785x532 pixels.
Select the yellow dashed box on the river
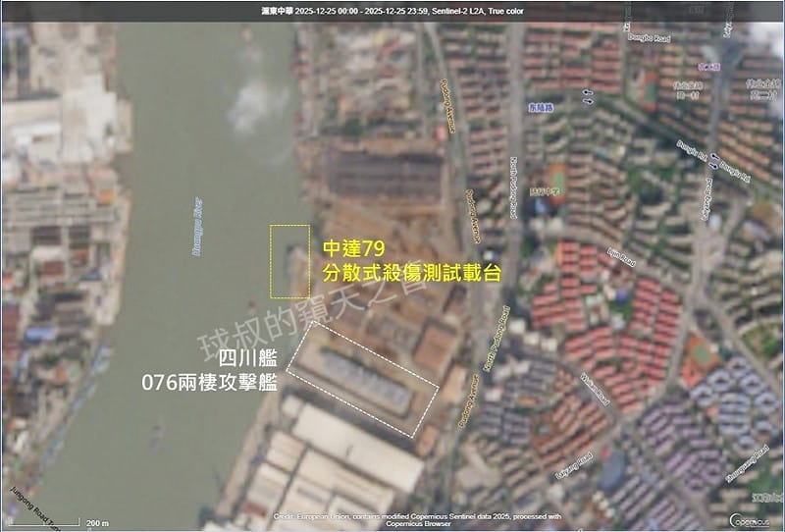(289, 261)
